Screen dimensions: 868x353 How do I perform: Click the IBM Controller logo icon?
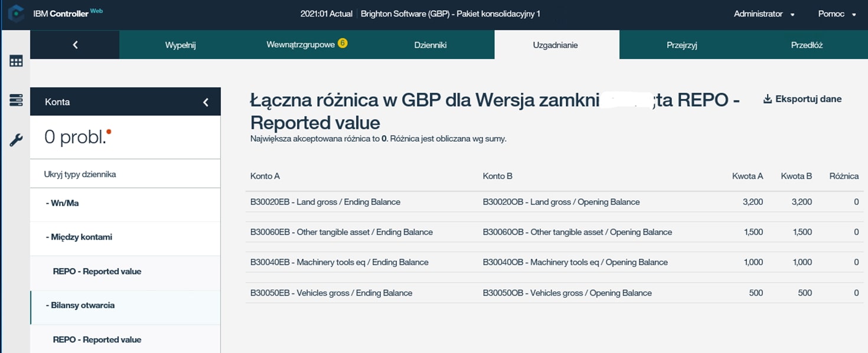click(16, 14)
